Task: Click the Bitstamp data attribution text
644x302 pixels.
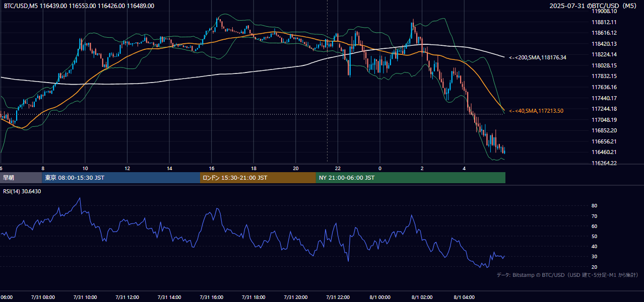Action: [567, 275]
